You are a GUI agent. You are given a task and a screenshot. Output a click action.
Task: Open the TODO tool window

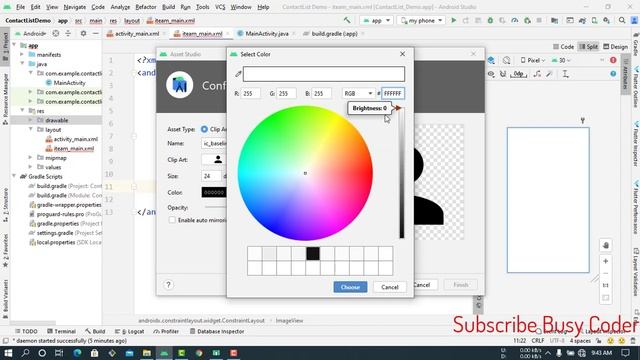pyautogui.click(x=26, y=331)
